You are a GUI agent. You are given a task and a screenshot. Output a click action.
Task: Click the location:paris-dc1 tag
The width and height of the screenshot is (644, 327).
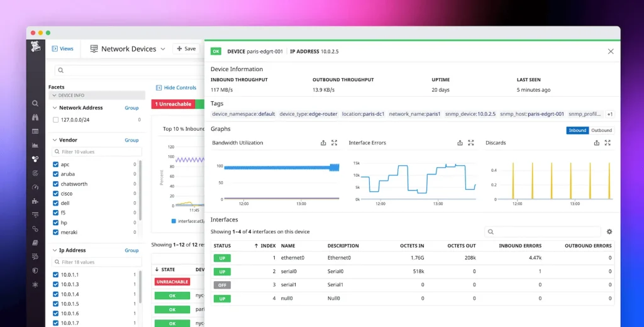point(363,114)
